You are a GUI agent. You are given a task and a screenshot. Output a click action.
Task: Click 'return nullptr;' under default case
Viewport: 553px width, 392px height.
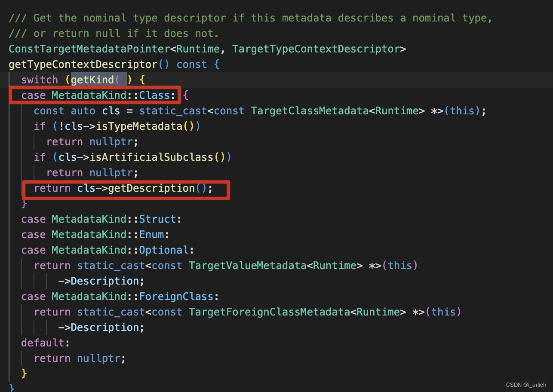80,358
